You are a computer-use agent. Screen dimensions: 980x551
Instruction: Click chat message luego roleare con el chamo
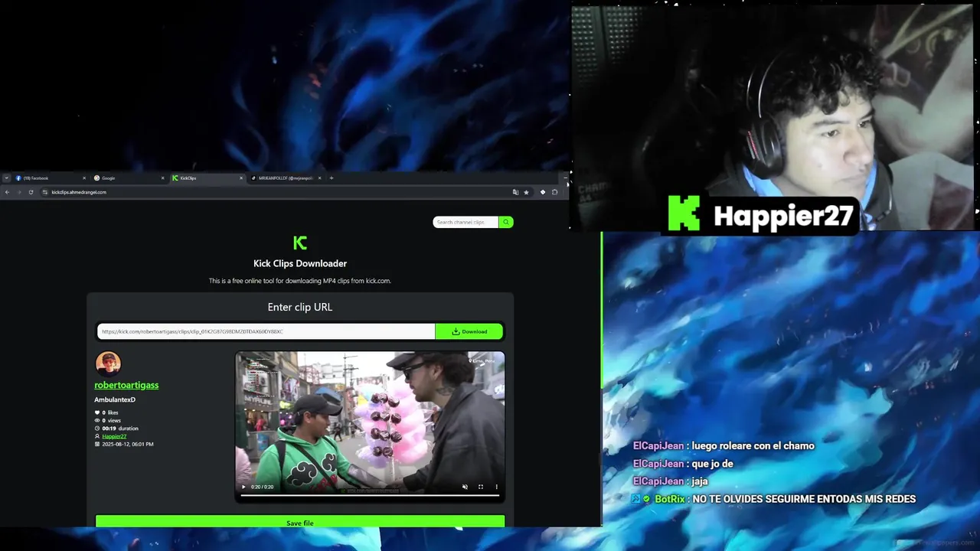pyautogui.click(x=753, y=446)
